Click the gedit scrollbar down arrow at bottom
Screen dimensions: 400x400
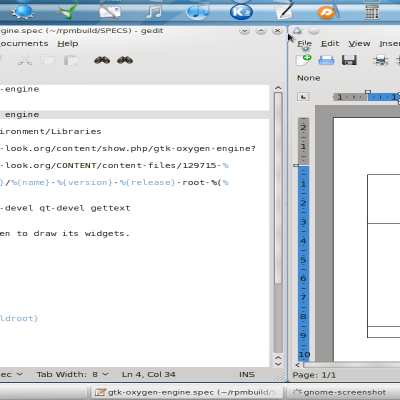pos(278,364)
